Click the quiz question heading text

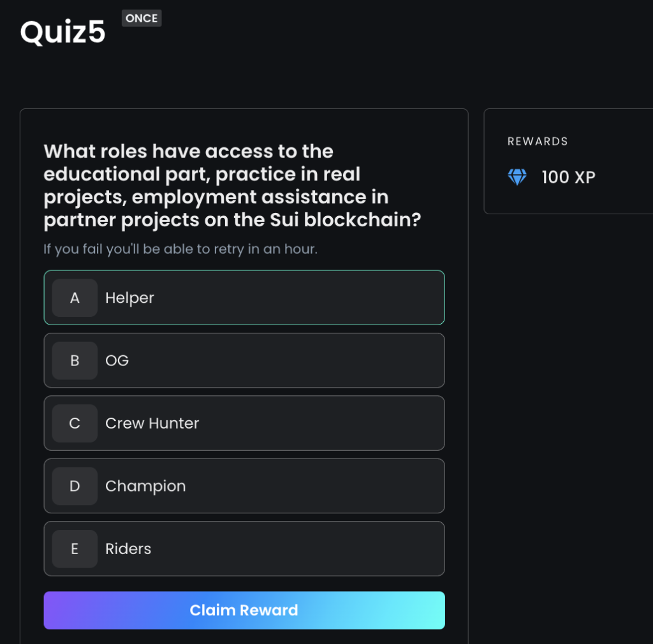232,186
